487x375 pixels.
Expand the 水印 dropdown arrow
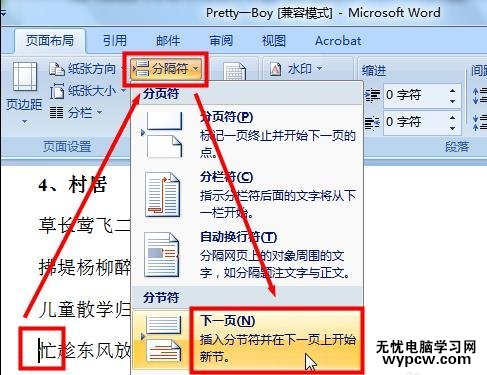(319, 69)
